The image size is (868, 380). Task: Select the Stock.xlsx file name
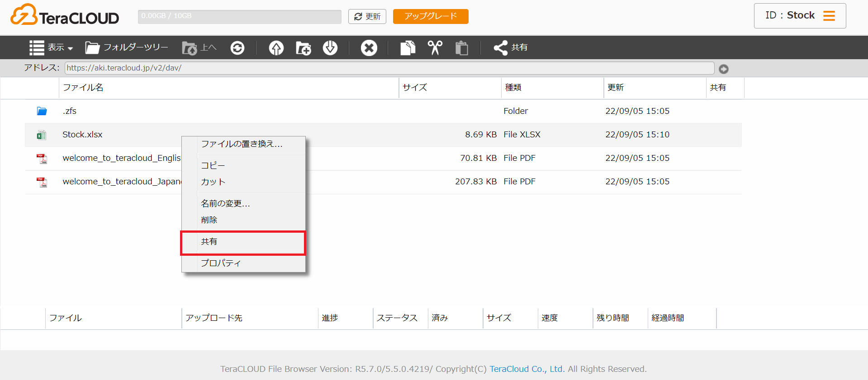coord(82,135)
